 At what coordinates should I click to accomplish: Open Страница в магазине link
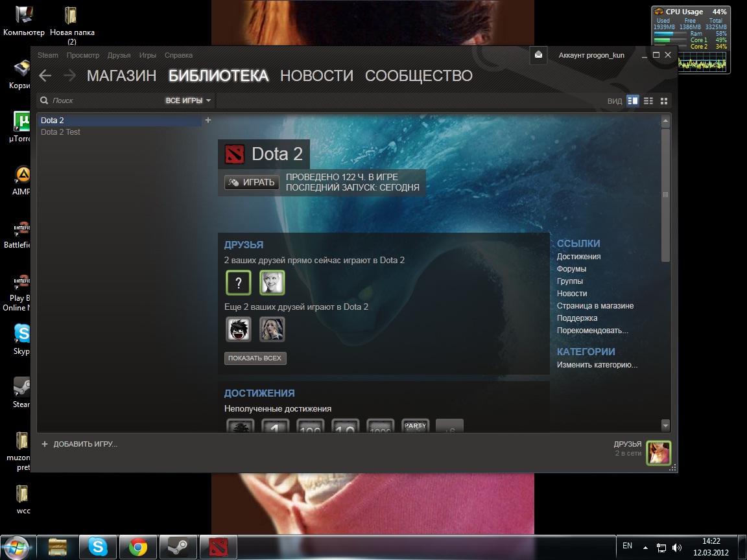595,306
